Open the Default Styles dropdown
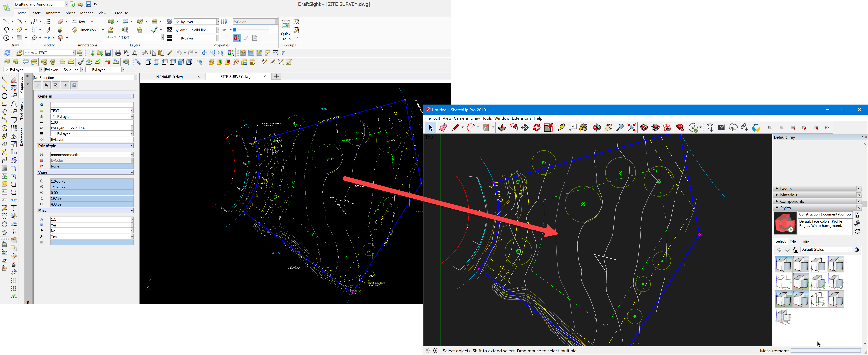868x355 pixels. click(x=849, y=250)
